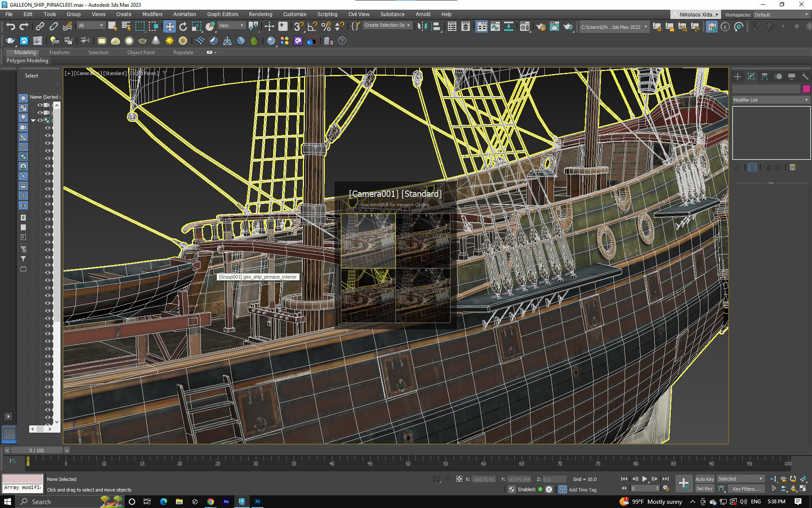Click the Render Production teapot icon
The width and height of the screenshot is (812, 508).
tap(568, 27)
